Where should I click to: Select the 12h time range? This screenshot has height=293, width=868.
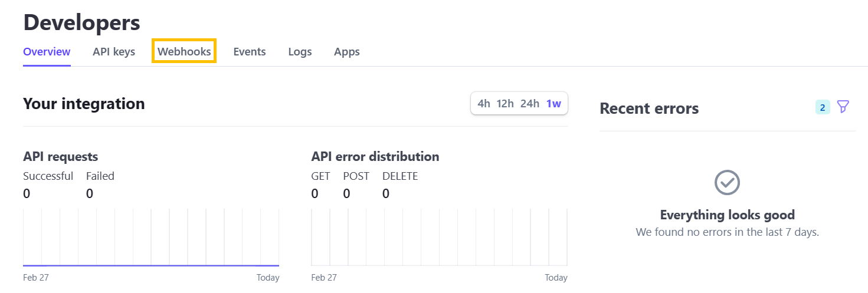coord(505,104)
